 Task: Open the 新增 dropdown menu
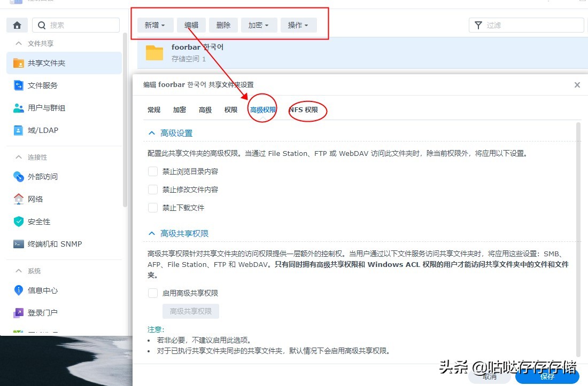pyautogui.click(x=154, y=25)
